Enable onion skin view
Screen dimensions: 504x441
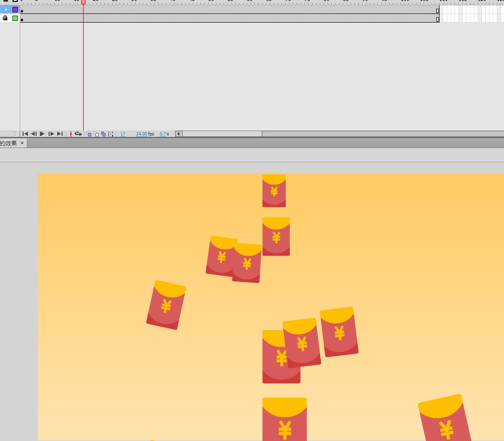tap(89, 134)
